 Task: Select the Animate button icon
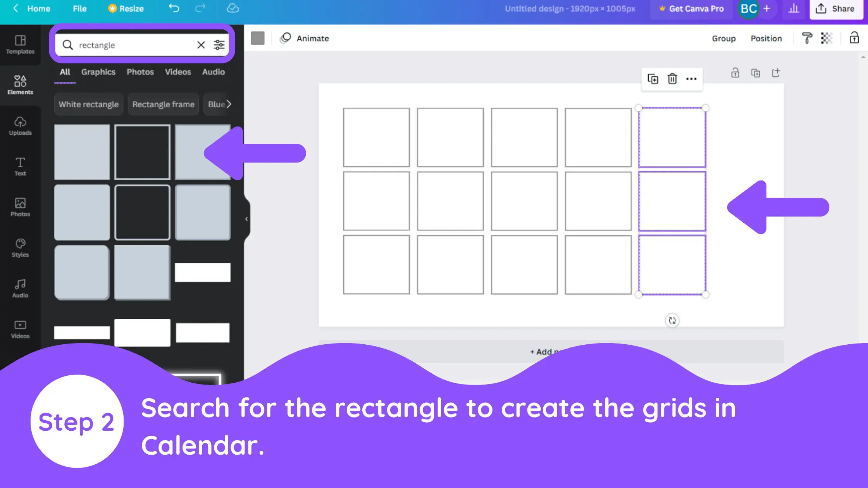286,38
